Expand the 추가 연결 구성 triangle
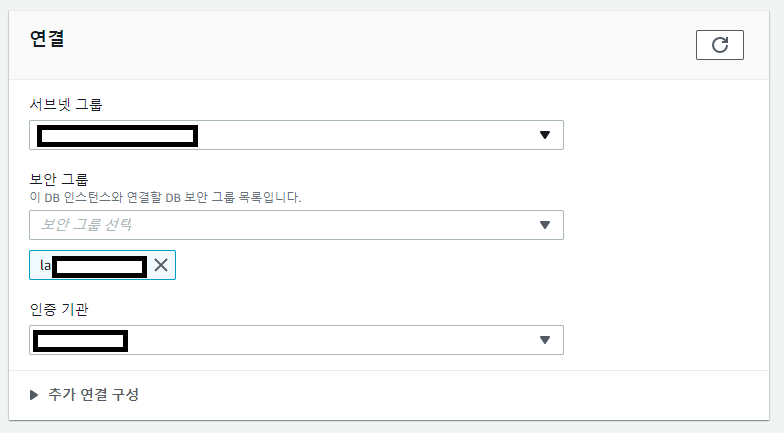This screenshot has height=433, width=784. point(34,395)
